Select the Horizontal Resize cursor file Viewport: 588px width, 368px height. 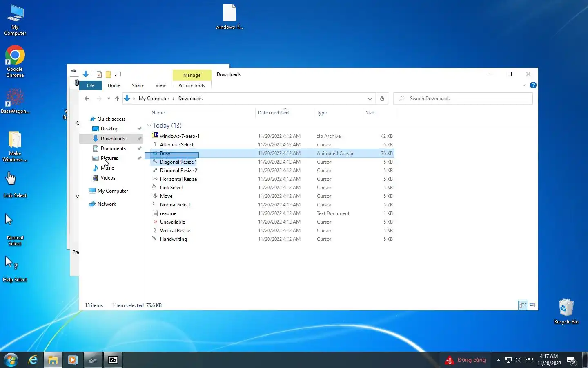click(x=178, y=179)
